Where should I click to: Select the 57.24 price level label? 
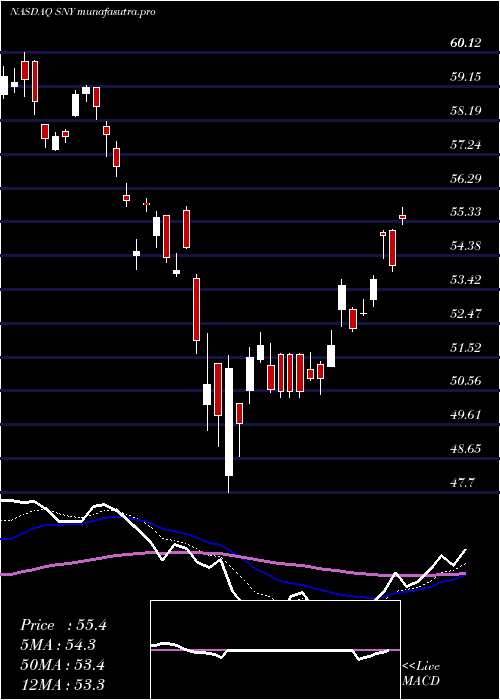[466, 144]
